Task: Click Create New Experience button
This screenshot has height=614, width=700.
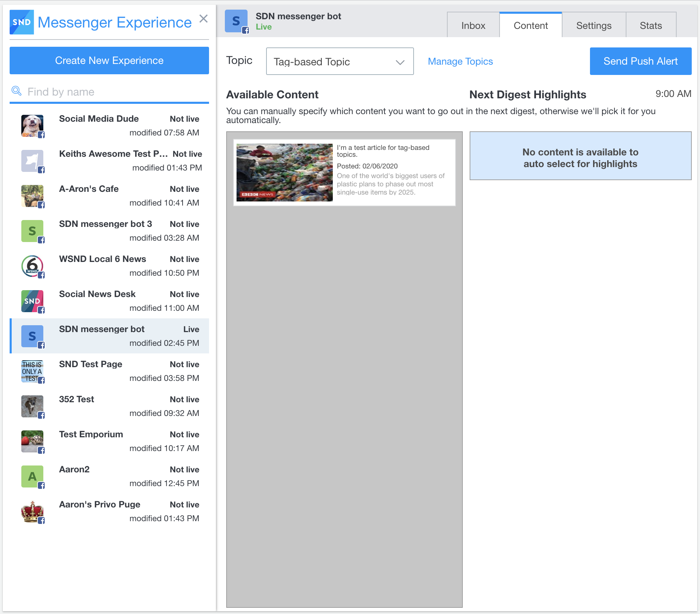Action: (109, 61)
